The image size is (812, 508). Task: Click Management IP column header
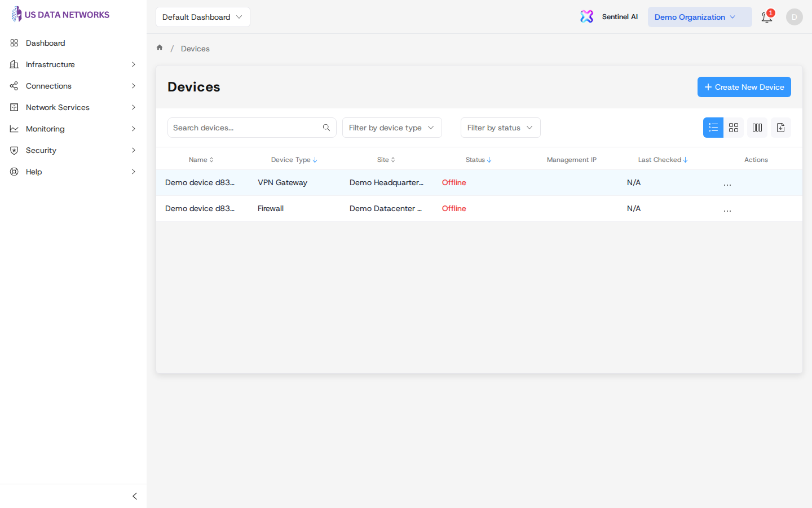571,160
